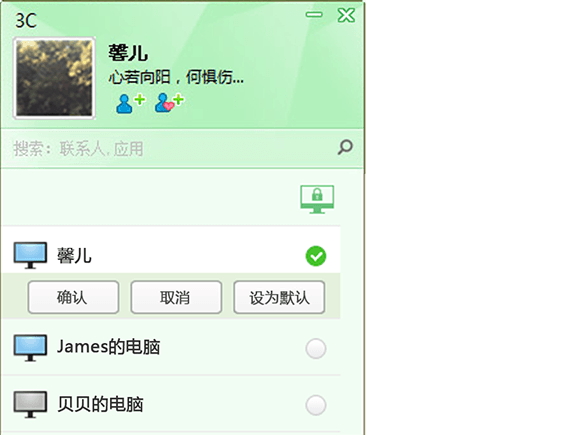587x435 pixels.
Task: Click the 馨儿 profile name
Action: point(128,53)
